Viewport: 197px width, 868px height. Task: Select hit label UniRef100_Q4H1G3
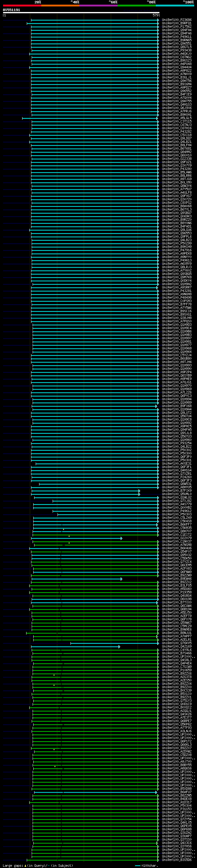click(x=176, y=104)
